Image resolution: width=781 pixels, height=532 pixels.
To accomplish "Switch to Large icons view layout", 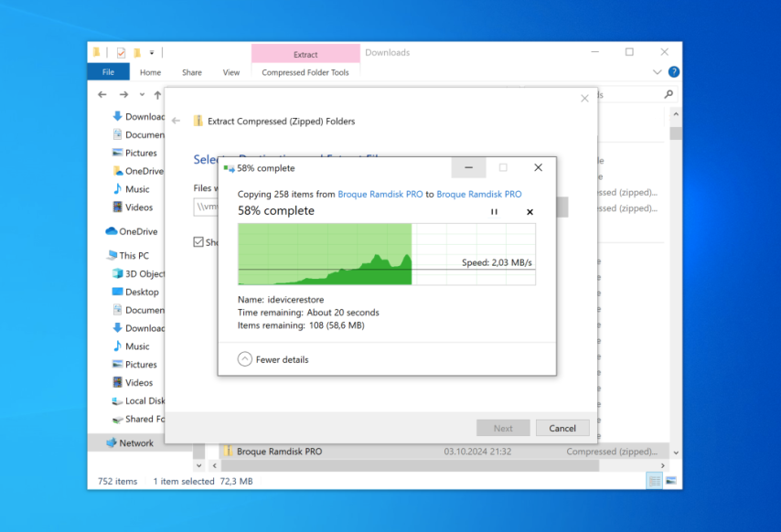I will click(671, 481).
